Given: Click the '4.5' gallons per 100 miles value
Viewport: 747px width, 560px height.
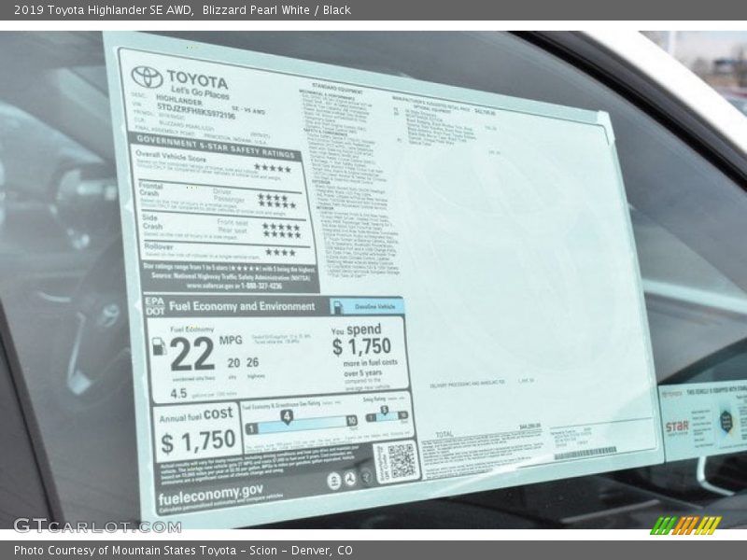Looking at the screenshot, I should [178, 394].
